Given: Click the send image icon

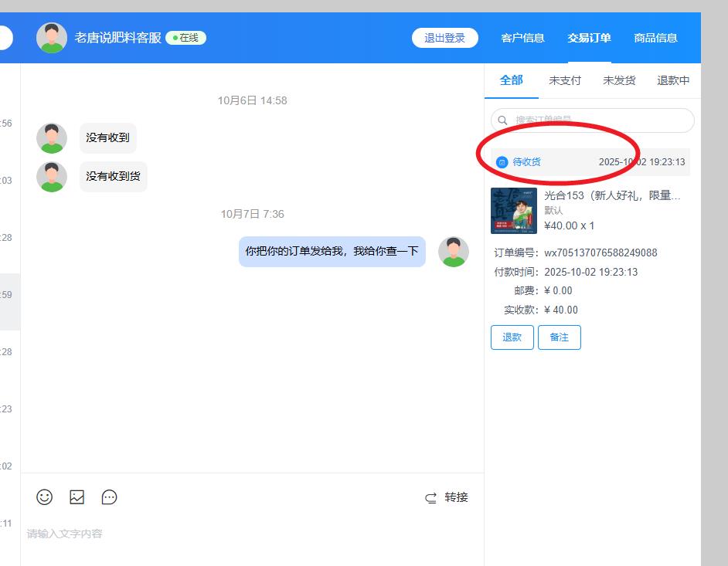Looking at the screenshot, I should pos(77,497).
